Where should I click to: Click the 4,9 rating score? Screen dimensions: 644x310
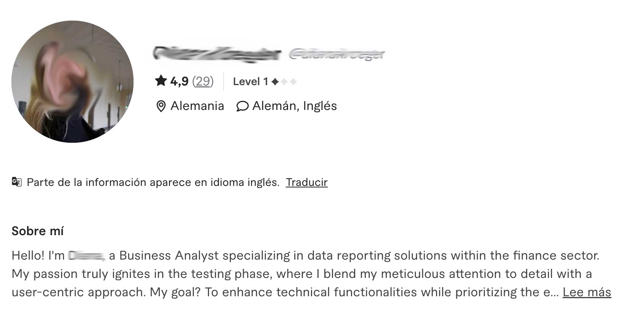(x=179, y=81)
